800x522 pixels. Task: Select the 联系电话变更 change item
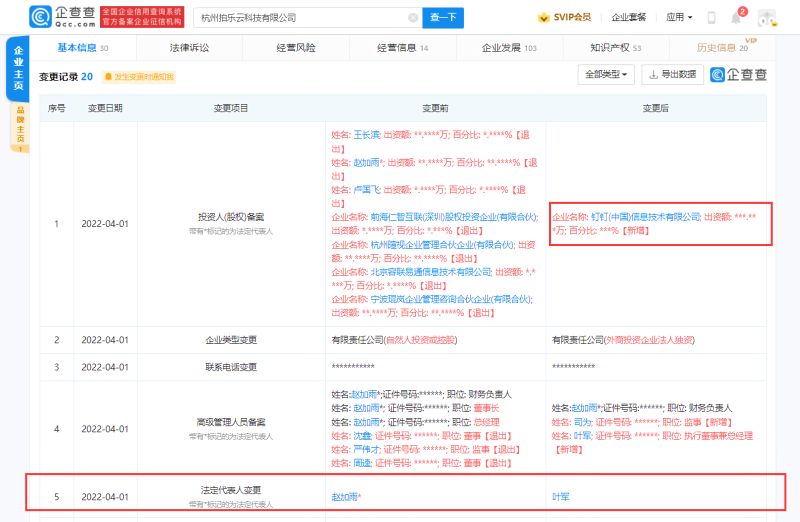(x=231, y=367)
